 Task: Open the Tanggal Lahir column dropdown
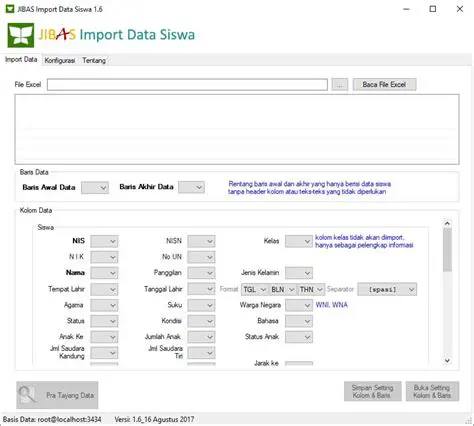201,289
